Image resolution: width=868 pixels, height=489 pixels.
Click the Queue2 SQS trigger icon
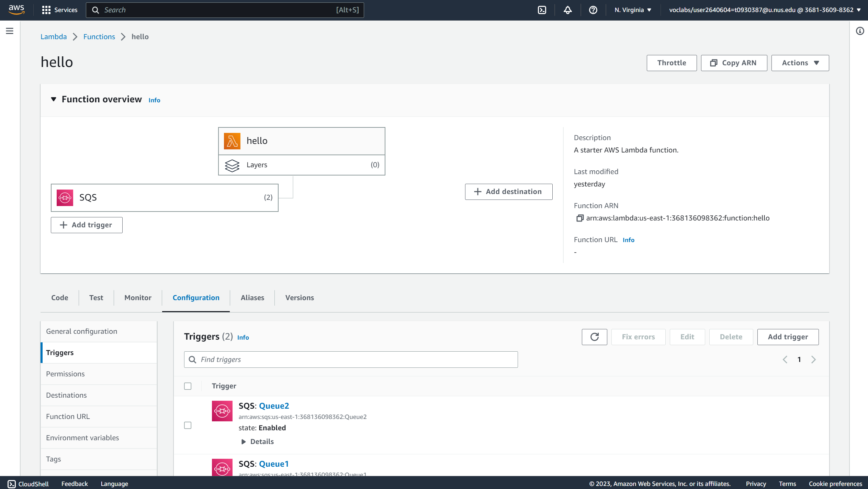pos(222,411)
